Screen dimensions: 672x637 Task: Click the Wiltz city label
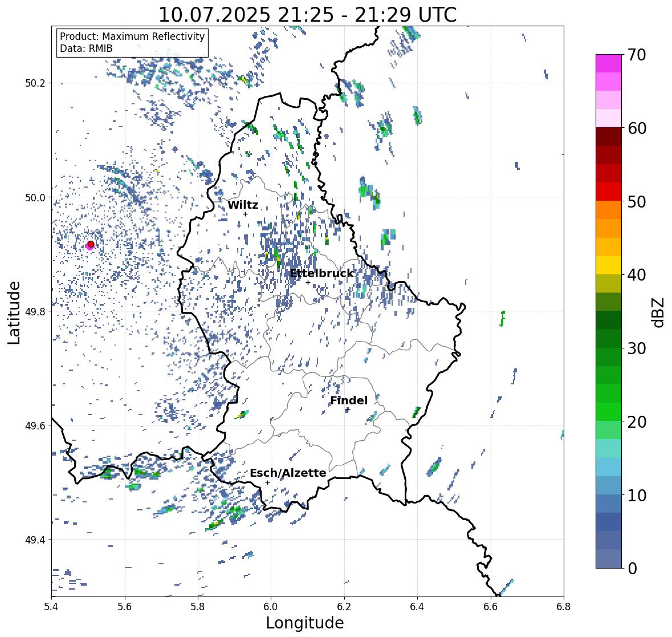coord(243,205)
